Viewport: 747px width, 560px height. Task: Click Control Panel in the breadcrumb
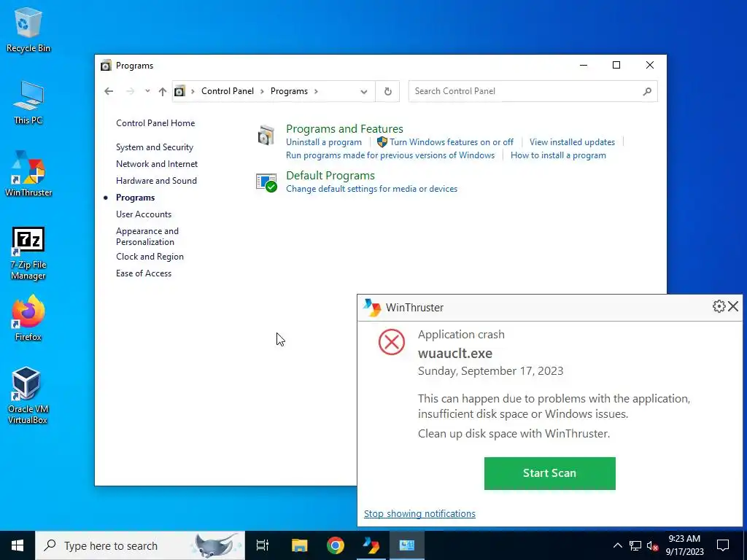228,91
